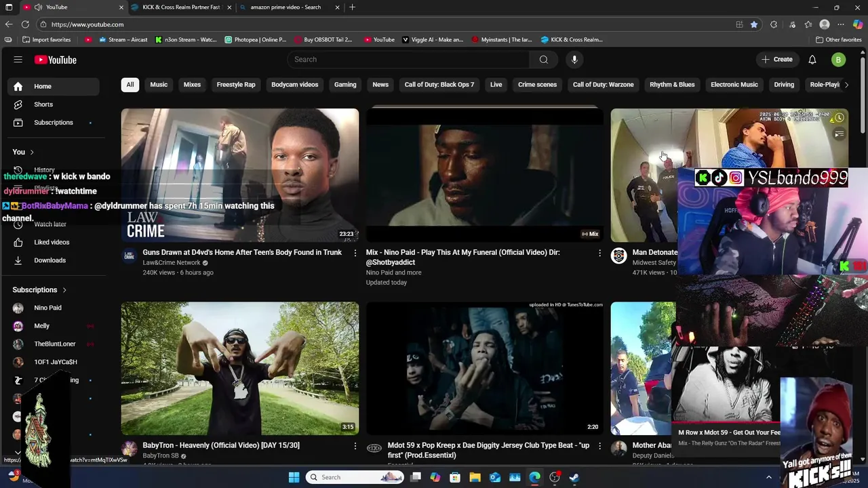Image resolution: width=868 pixels, height=488 pixels.
Task: Open Subscriptions in the sidebar
Action: click(54, 123)
